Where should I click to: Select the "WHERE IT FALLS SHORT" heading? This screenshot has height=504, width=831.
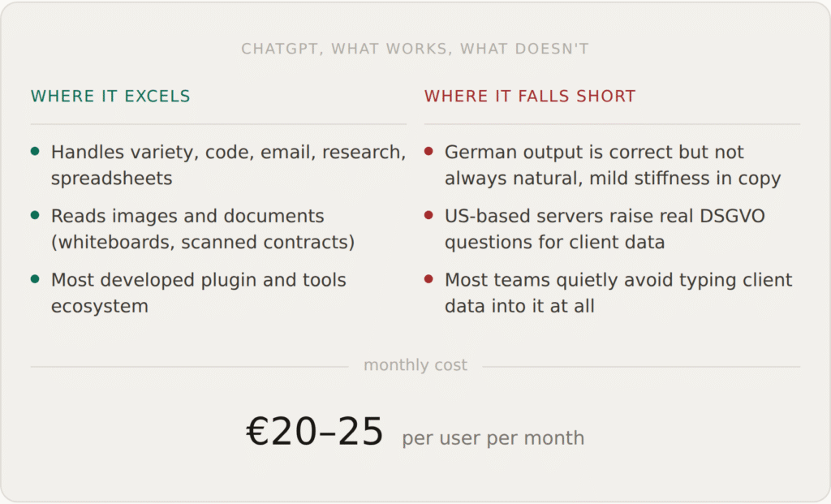529,97
